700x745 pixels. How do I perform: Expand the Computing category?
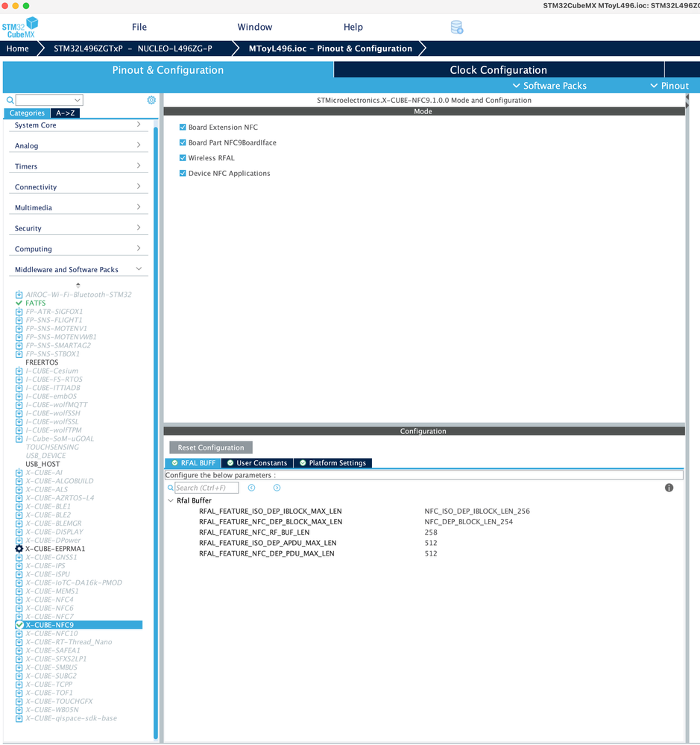pos(78,249)
